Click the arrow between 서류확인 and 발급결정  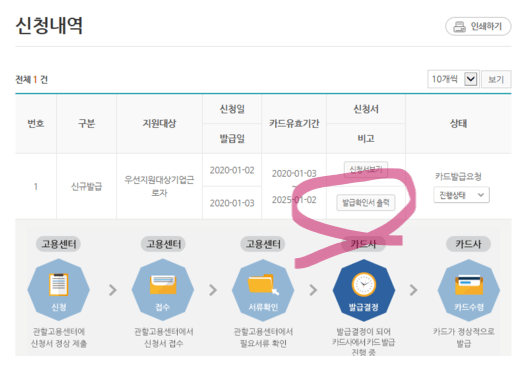(313, 290)
